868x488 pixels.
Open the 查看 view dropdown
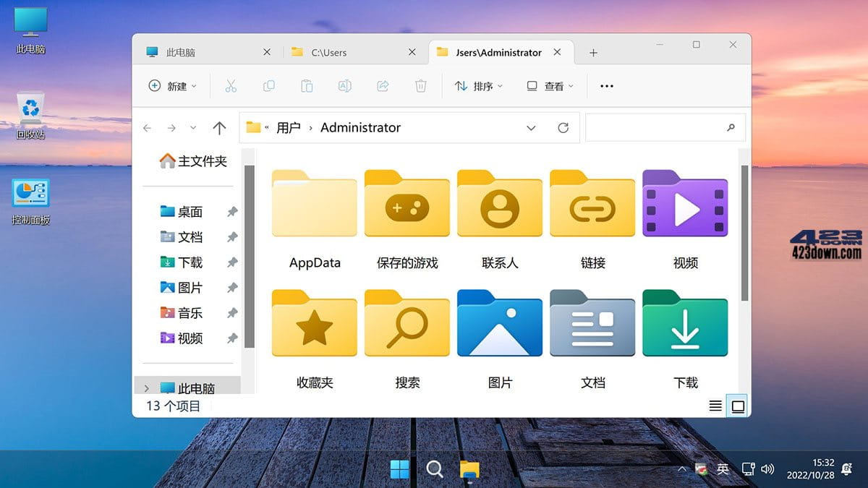coord(550,85)
